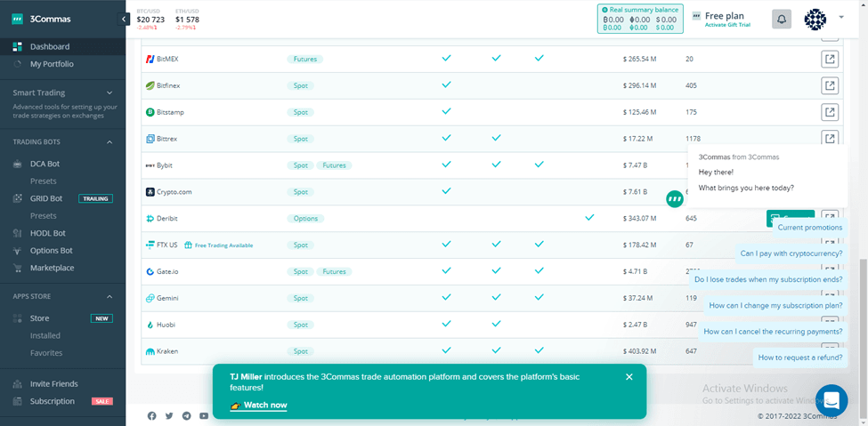Image resolution: width=868 pixels, height=426 pixels.
Task: Click the BitMEX exchange logo
Action: click(x=150, y=59)
